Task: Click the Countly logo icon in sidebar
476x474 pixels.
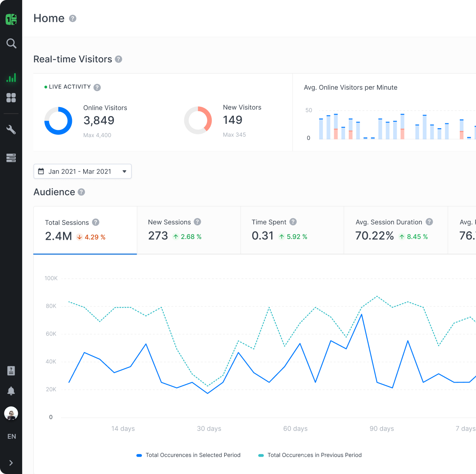Action: 11,19
